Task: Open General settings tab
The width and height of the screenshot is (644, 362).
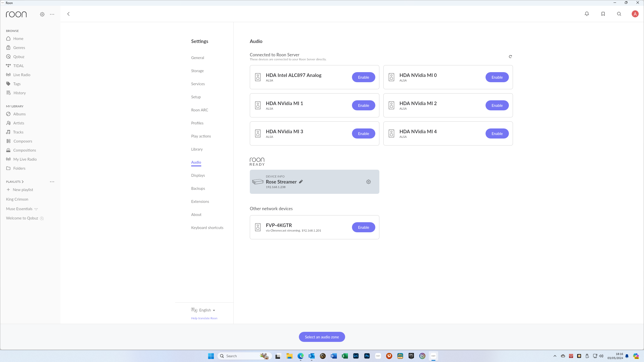Action: [197, 58]
